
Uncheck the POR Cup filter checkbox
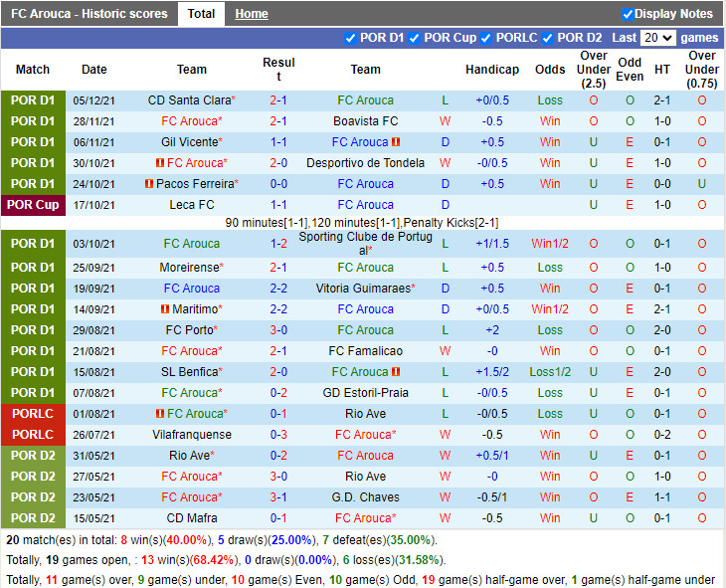point(415,38)
